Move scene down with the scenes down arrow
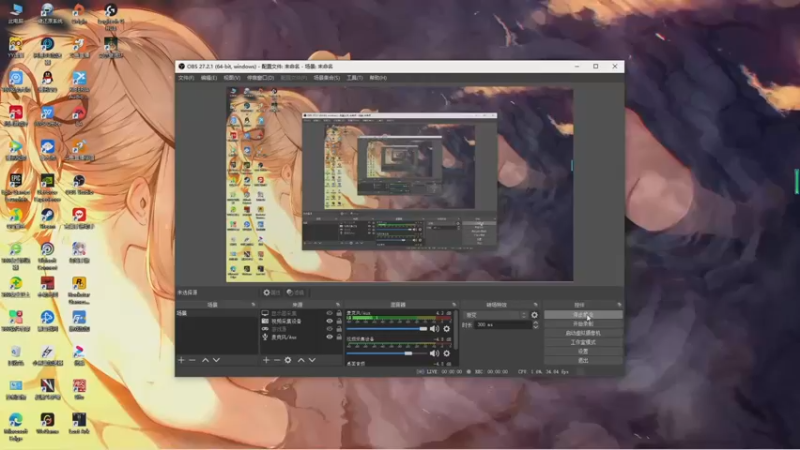The height and width of the screenshot is (450, 800). (x=216, y=360)
